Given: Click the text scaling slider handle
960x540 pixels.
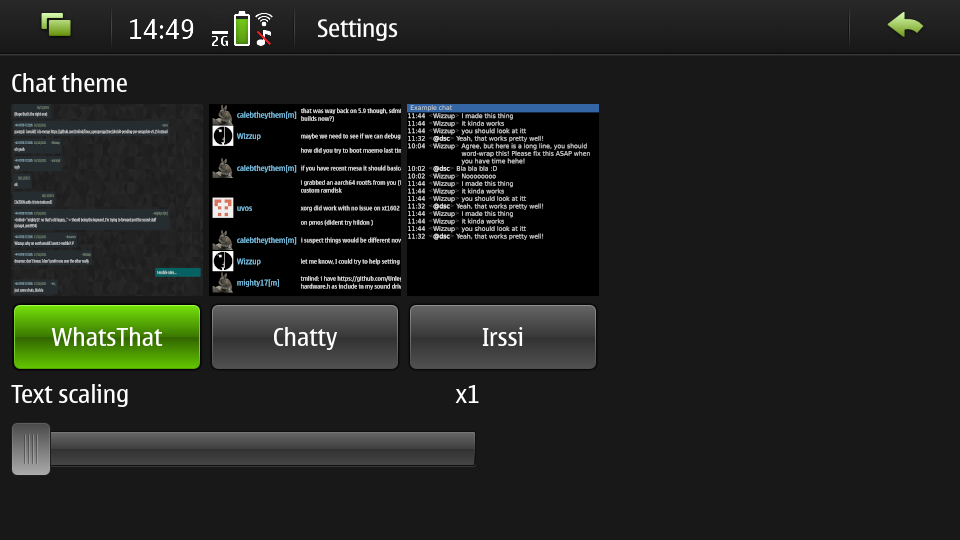Looking at the screenshot, I should click(31, 449).
